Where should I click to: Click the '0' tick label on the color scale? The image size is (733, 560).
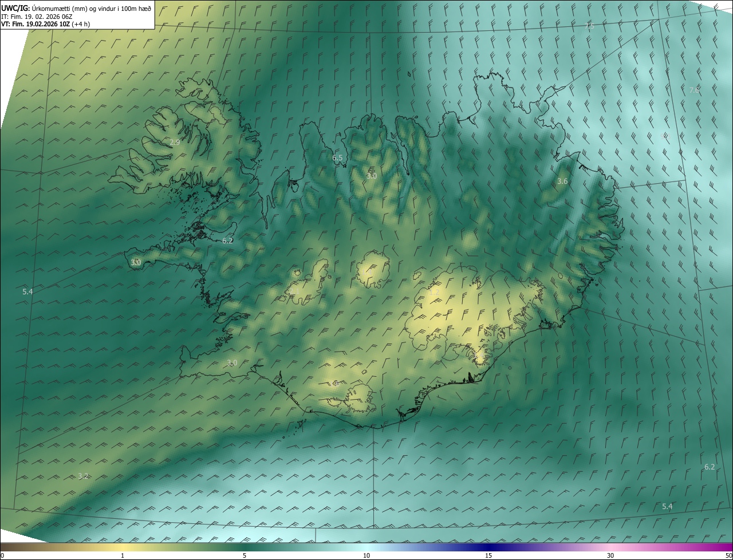tap(2, 555)
